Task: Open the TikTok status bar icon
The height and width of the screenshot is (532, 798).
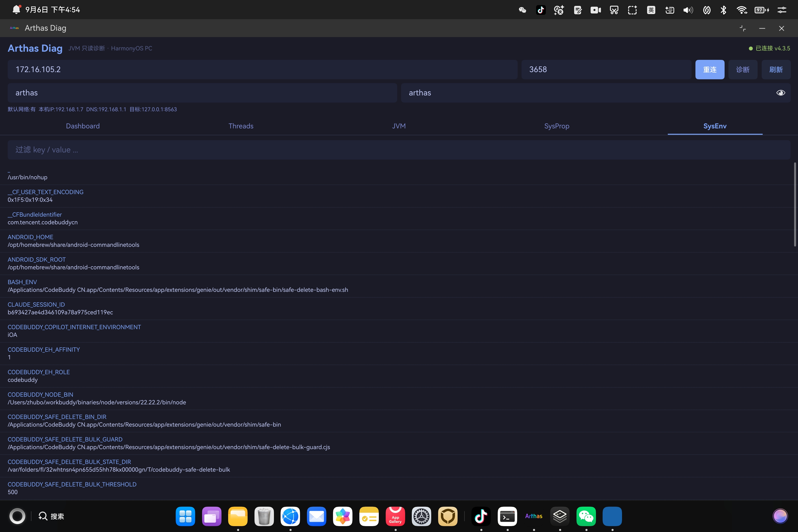Action: tap(541, 10)
